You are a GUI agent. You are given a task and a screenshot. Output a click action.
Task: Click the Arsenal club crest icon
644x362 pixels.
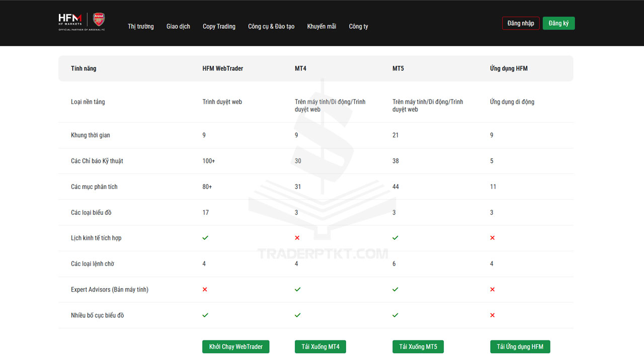click(x=99, y=20)
